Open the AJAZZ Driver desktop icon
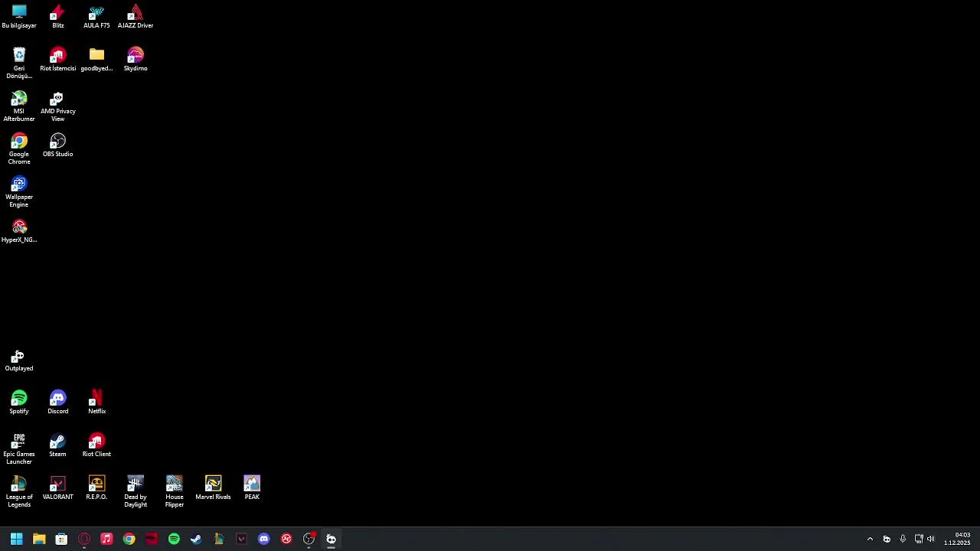Viewport: 980px width, 551px height. pos(136,17)
